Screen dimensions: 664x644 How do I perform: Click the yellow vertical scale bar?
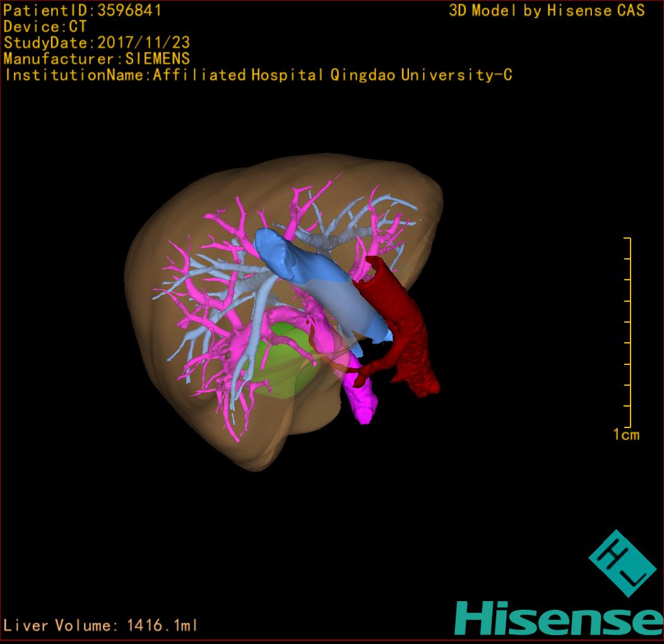point(629,332)
